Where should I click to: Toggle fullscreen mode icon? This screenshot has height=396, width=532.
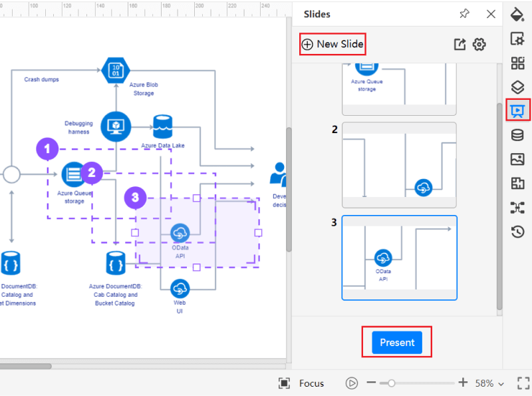[523, 383]
